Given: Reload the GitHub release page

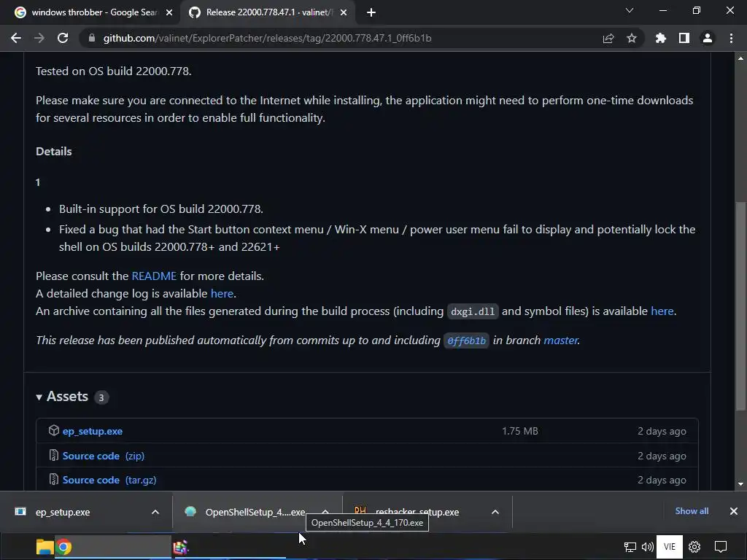Looking at the screenshot, I should (x=63, y=38).
